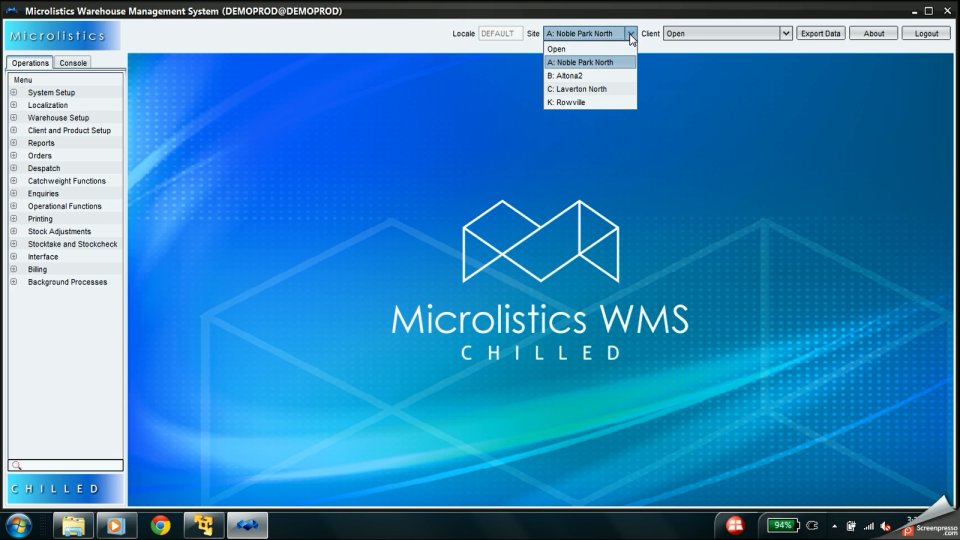The height and width of the screenshot is (540, 960).
Task: Expand the Orders tree node
Action: click(13, 156)
